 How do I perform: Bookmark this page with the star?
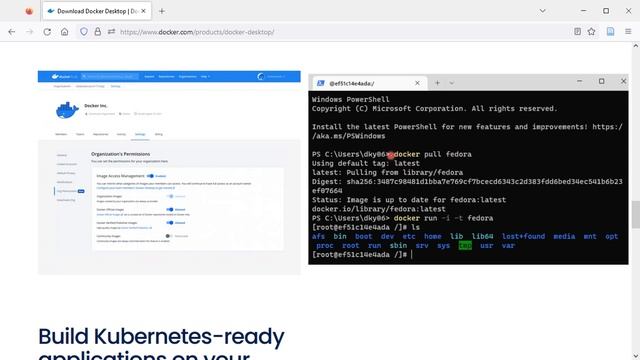[591, 31]
